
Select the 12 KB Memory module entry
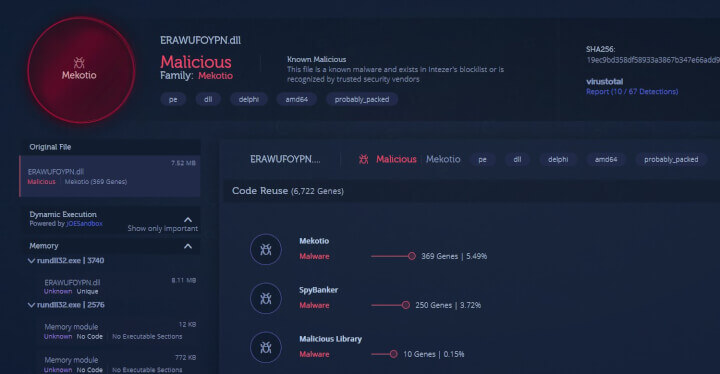coord(119,331)
